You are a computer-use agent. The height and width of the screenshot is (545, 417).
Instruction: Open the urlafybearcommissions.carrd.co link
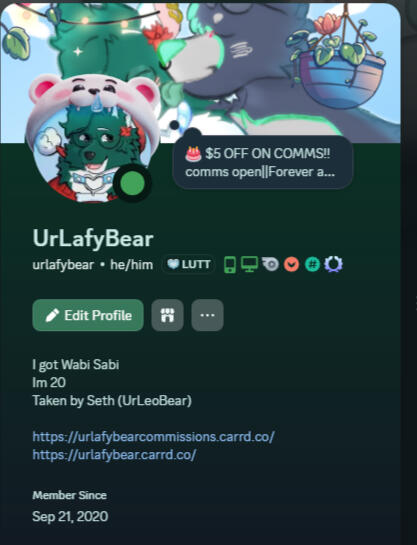click(x=154, y=437)
